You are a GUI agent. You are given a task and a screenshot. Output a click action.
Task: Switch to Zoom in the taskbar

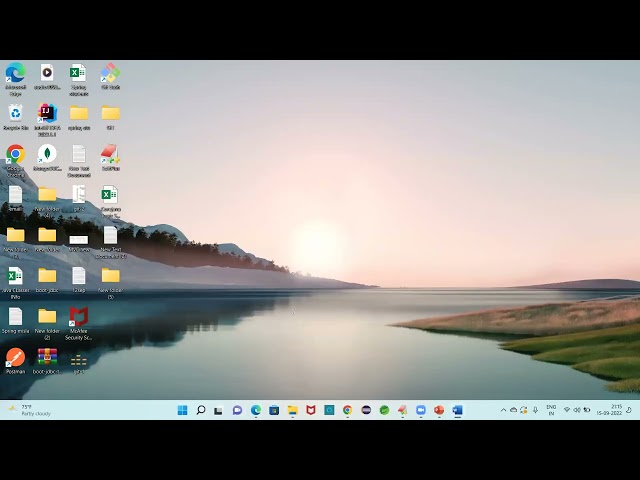pyautogui.click(x=421, y=410)
